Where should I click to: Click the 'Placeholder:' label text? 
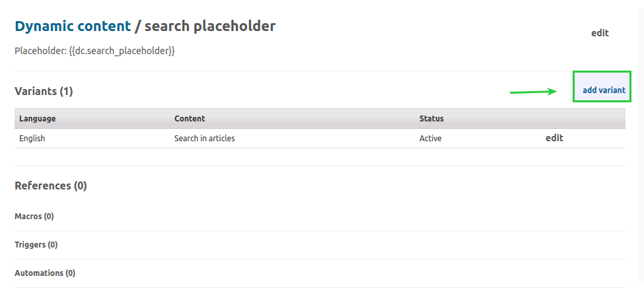click(x=40, y=50)
